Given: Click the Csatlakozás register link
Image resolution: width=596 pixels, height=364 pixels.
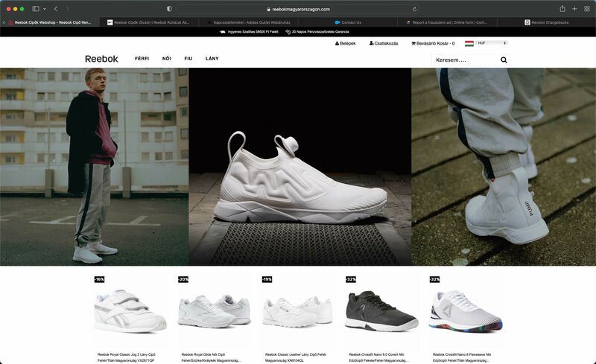Looking at the screenshot, I should 384,43.
